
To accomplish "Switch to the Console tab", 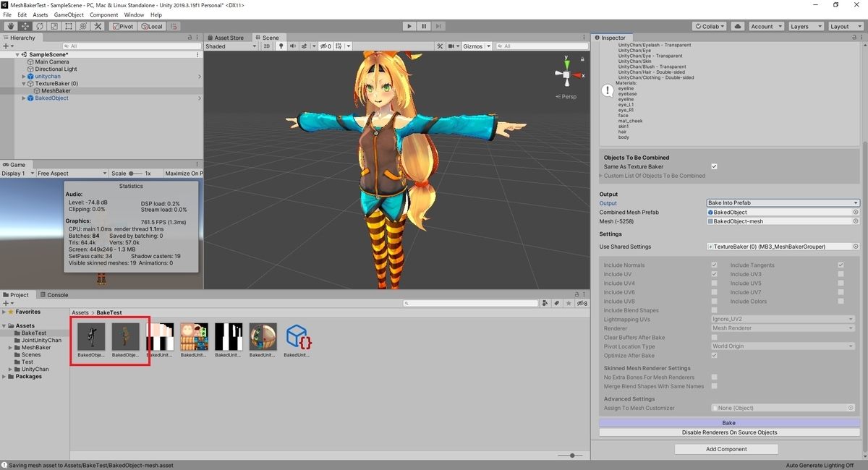I will 54,295.
